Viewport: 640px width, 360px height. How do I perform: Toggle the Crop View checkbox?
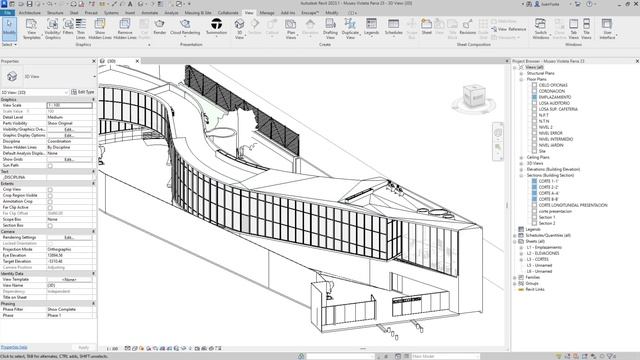[50, 189]
